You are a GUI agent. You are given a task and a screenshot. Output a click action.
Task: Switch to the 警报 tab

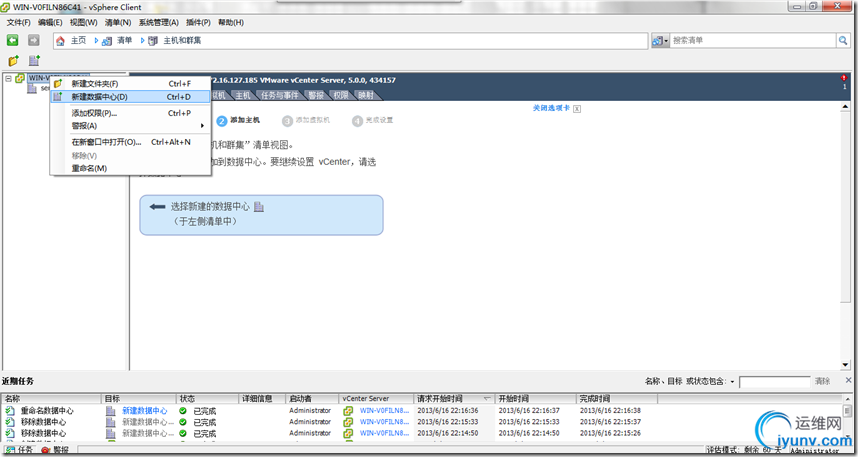[316, 95]
